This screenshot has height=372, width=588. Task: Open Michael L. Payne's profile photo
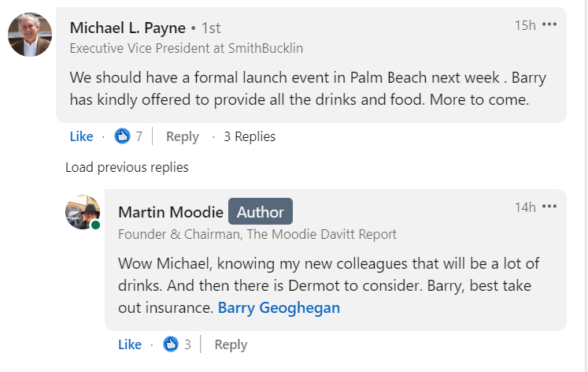pos(30,35)
